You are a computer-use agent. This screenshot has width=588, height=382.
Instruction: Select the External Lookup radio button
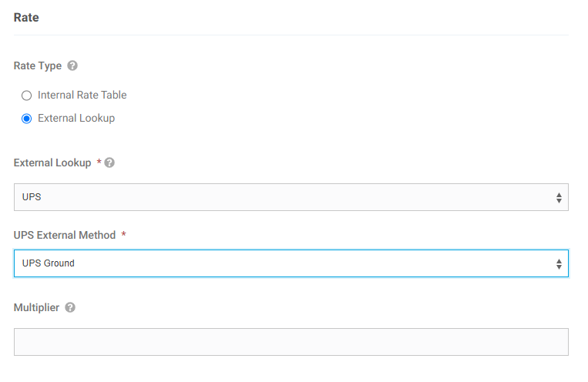[27, 119]
